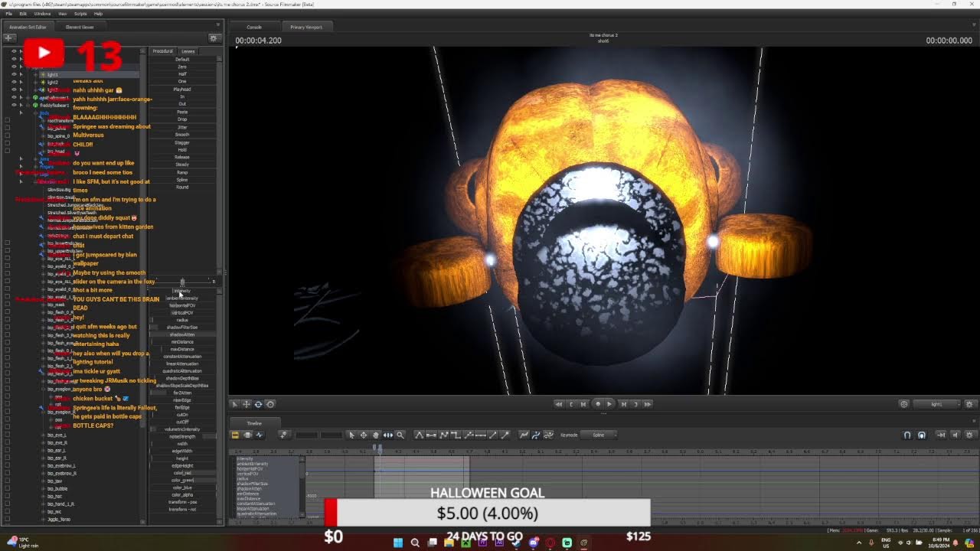Switch to the Lenses tab
Viewport: 980px width, 551px height.
coord(188,51)
